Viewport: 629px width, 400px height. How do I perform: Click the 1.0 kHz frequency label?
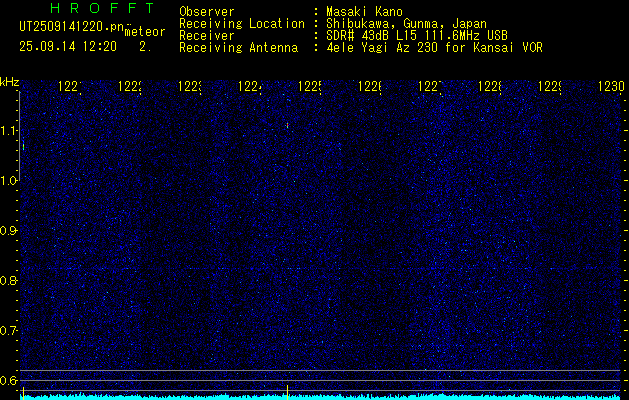pyautogui.click(x=8, y=181)
